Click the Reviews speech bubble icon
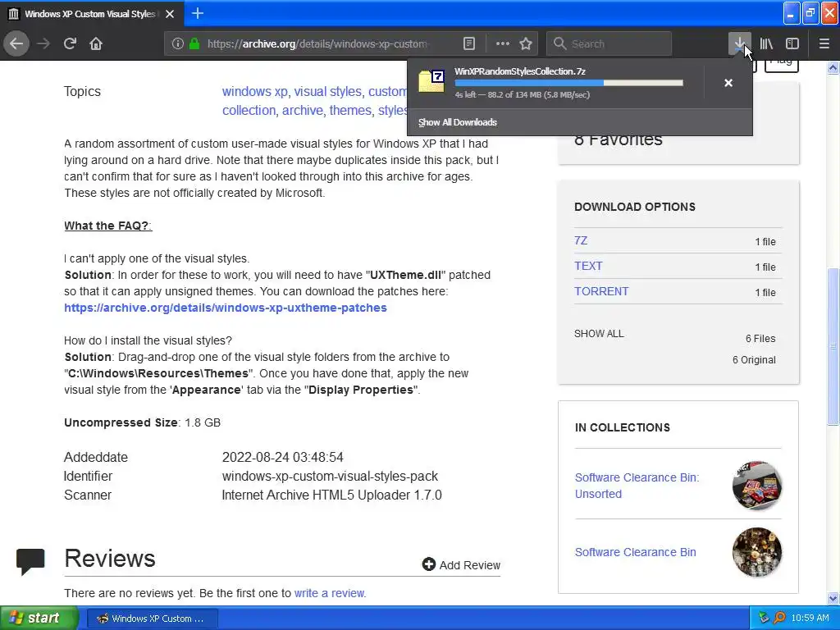 click(x=30, y=561)
